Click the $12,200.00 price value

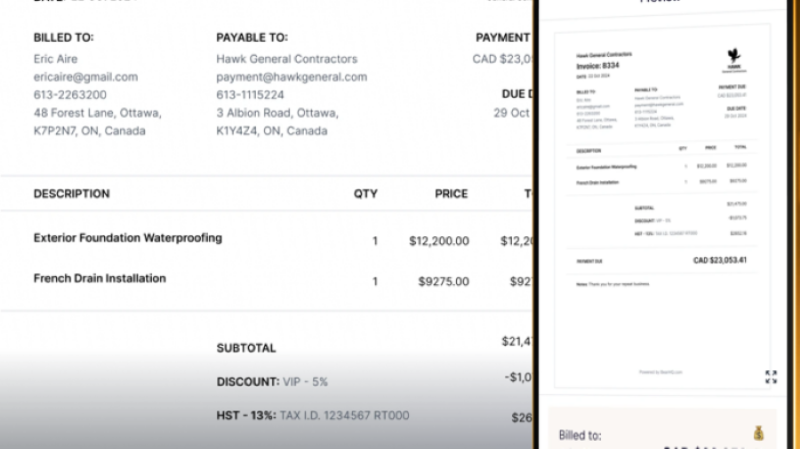pos(439,241)
